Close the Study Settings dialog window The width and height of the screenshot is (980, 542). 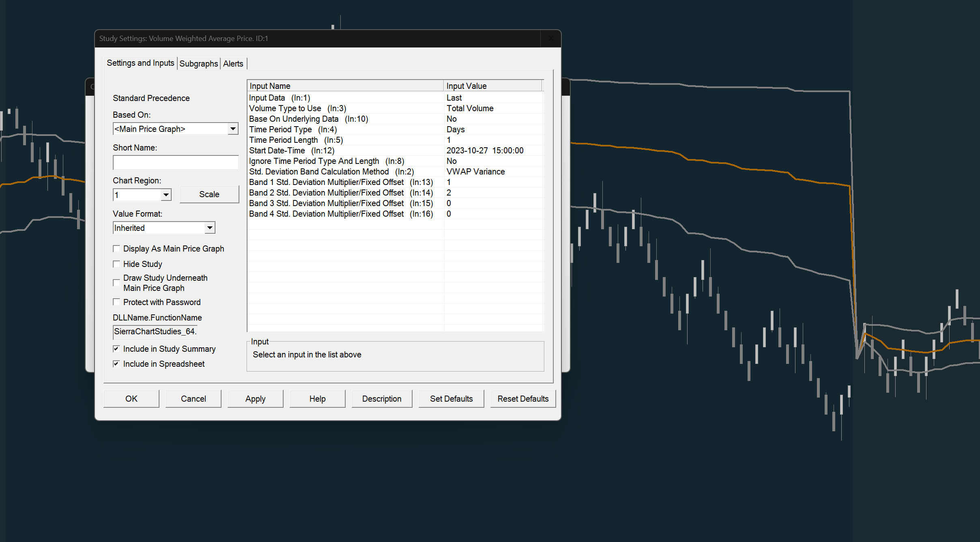coord(550,39)
